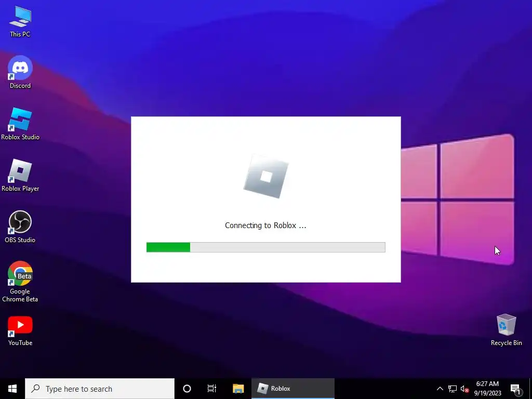Select the Roblox Studio shortcut

(20, 124)
